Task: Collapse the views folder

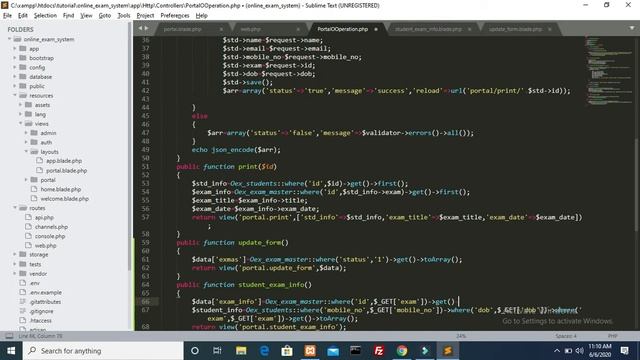Action: [x=21, y=124]
